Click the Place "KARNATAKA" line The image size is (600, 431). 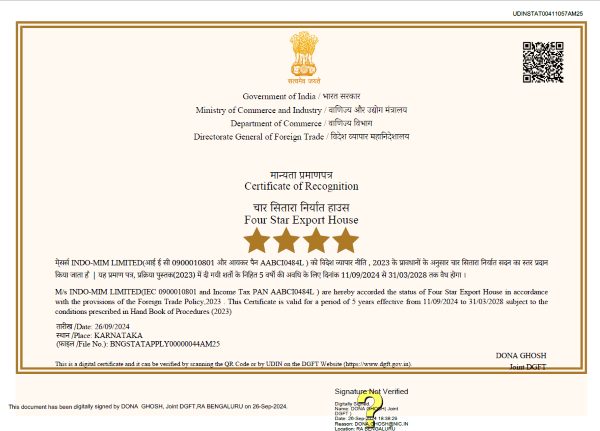point(99,335)
